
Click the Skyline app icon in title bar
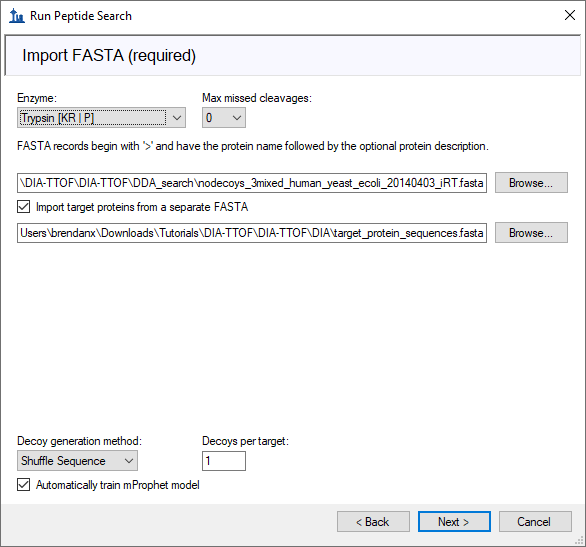point(16,16)
